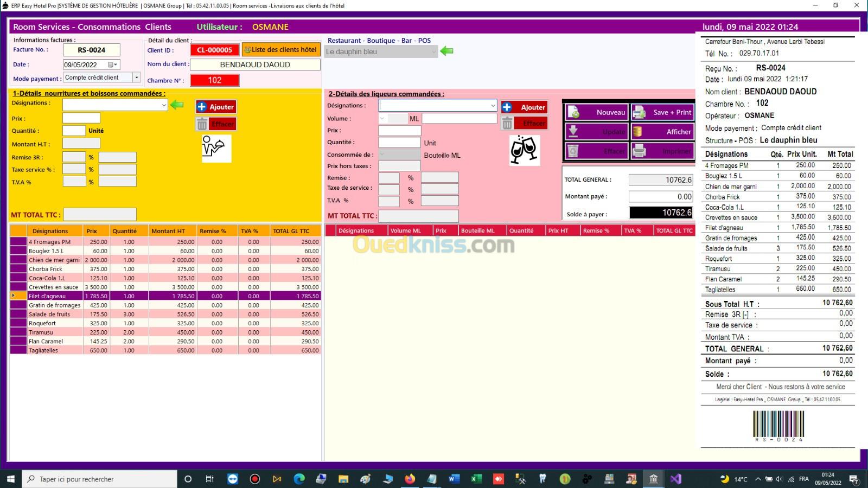
Task: Select the Roquefort row
Action: (165, 323)
